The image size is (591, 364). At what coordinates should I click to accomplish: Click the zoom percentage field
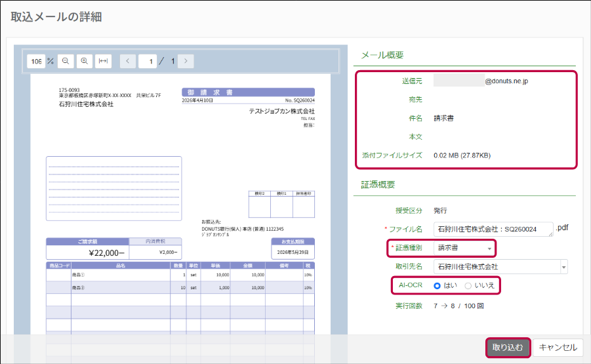coord(36,61)
